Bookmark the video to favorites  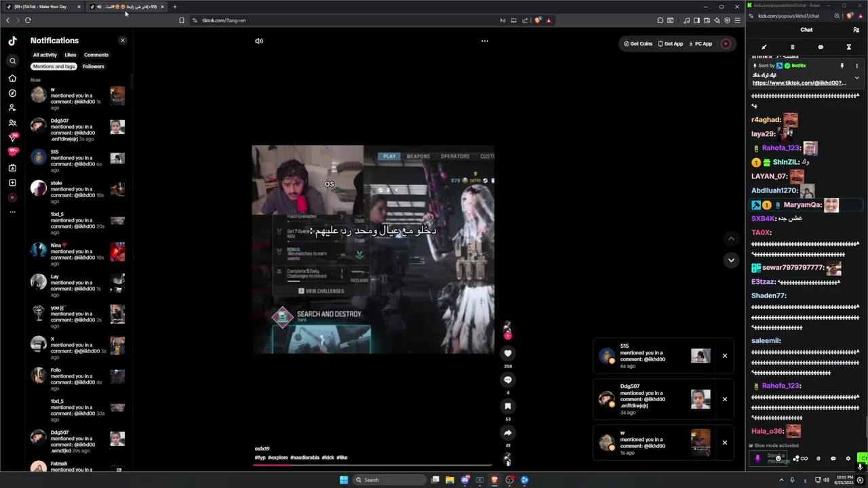508,406
